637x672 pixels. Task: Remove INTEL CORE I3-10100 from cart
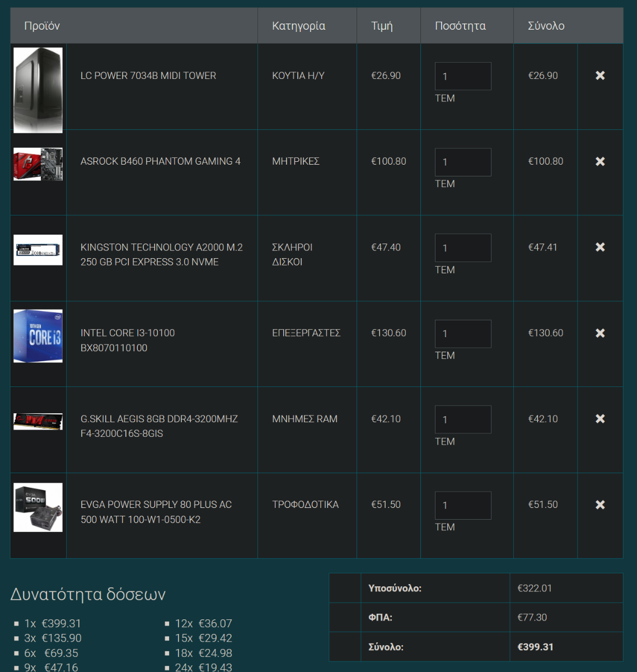(600, 333)
